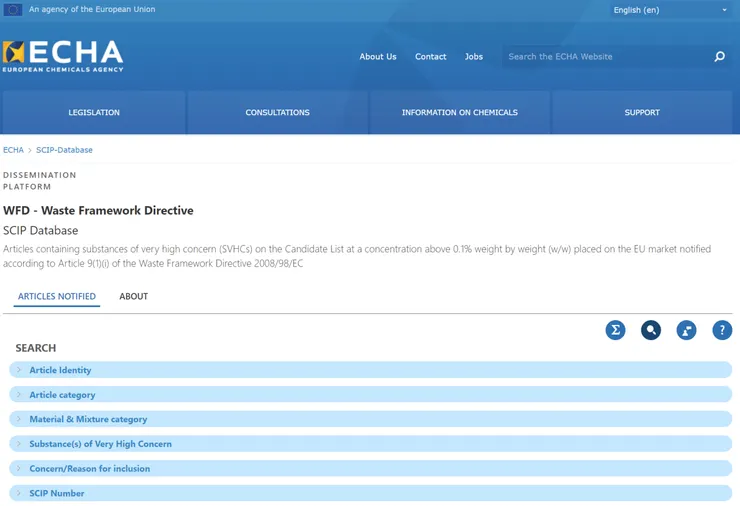Expand Substance(s) of Very High Concern
This screenshot has height=506, width=740.
pos(100,444)
